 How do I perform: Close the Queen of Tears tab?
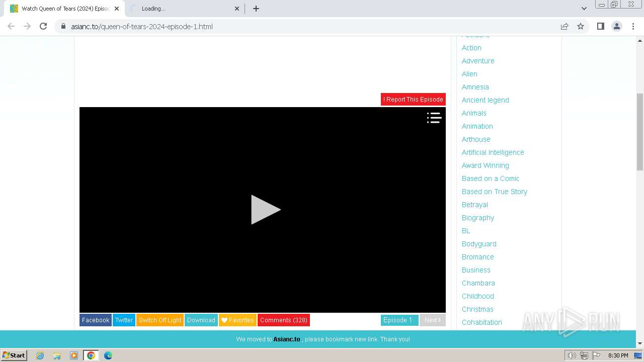click(117, 9)
